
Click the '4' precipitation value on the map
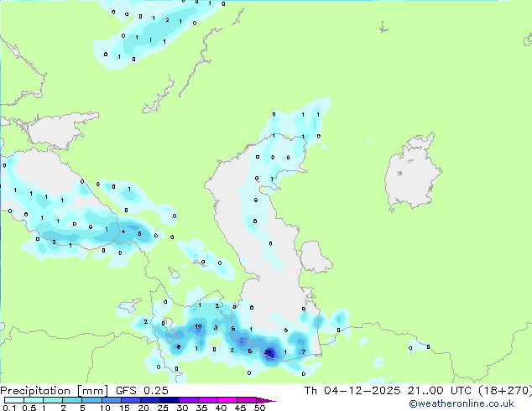[x=123, y=232]
